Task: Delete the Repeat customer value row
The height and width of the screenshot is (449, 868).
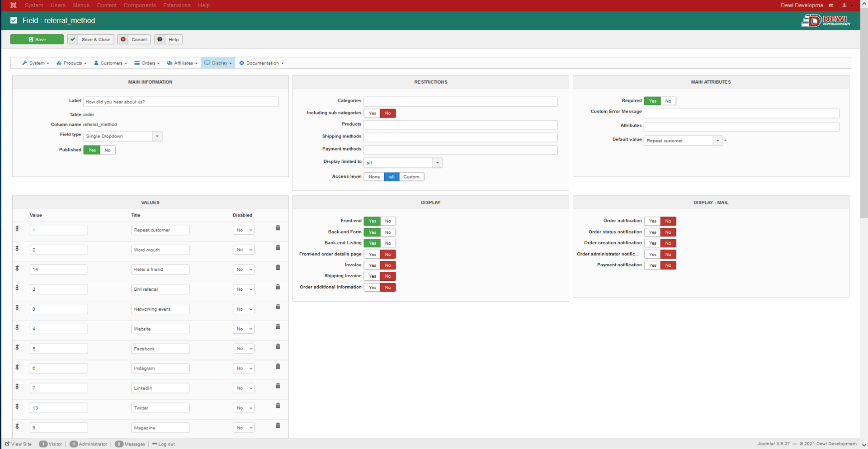Action: (278, 228)
